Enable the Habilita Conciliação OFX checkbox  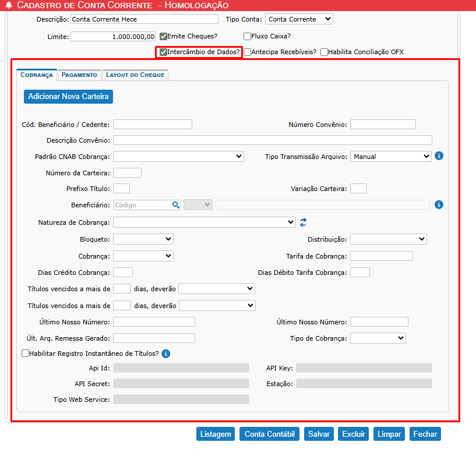324,52
